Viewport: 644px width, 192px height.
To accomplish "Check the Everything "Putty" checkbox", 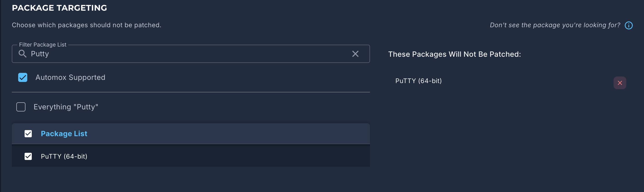I will [21, 107].
